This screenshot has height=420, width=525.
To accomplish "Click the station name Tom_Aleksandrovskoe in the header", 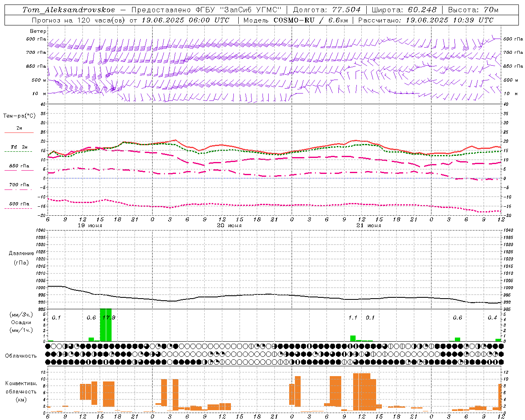I will pos(68,10).
